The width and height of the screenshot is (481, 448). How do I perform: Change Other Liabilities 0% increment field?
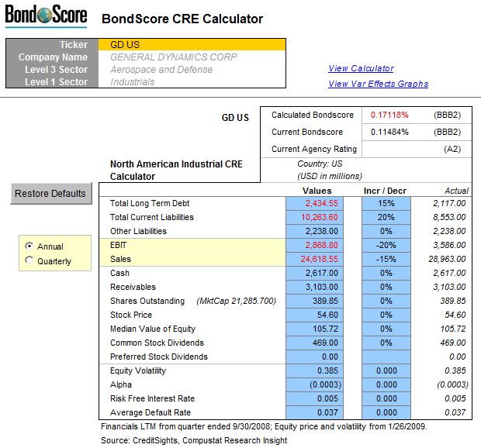386,231
